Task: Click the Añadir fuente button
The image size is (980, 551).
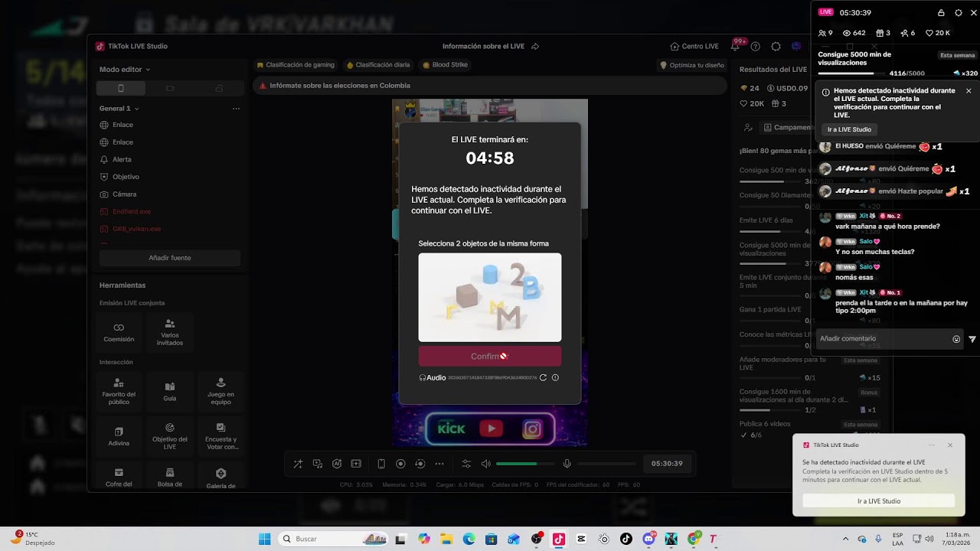Action: pos(170,258)
